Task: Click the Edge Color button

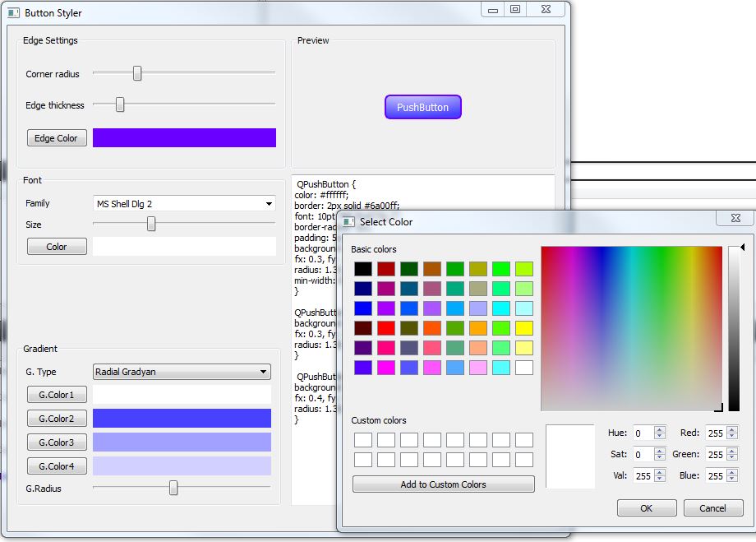Action: tap(56, 137)
